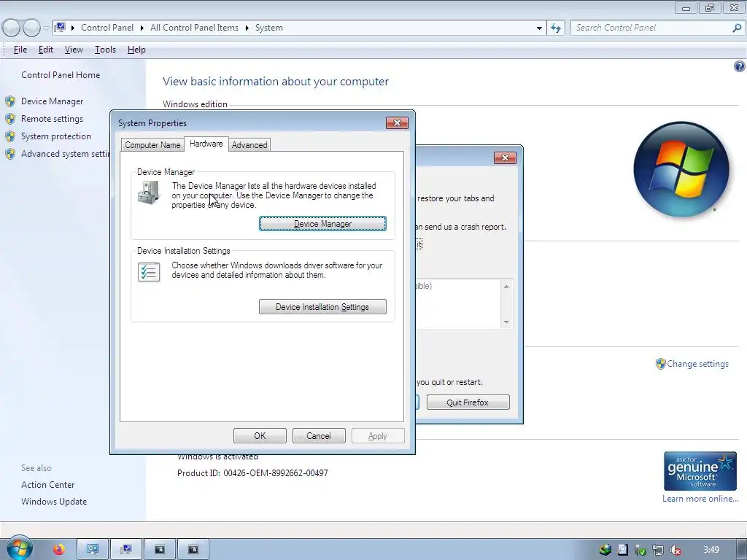Click the shield icon beside Remote settings
The width and height of the screenshot is (747, 560).
pyautogui.click(x=10, y=119)
